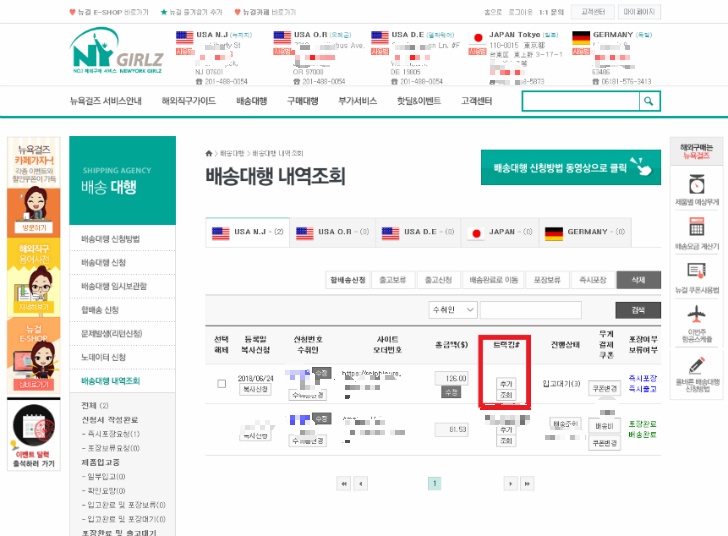This screenshot has width=728, height=536.
Task: Click the star add-to-favorites link
Action: click(x=191, y=12)
